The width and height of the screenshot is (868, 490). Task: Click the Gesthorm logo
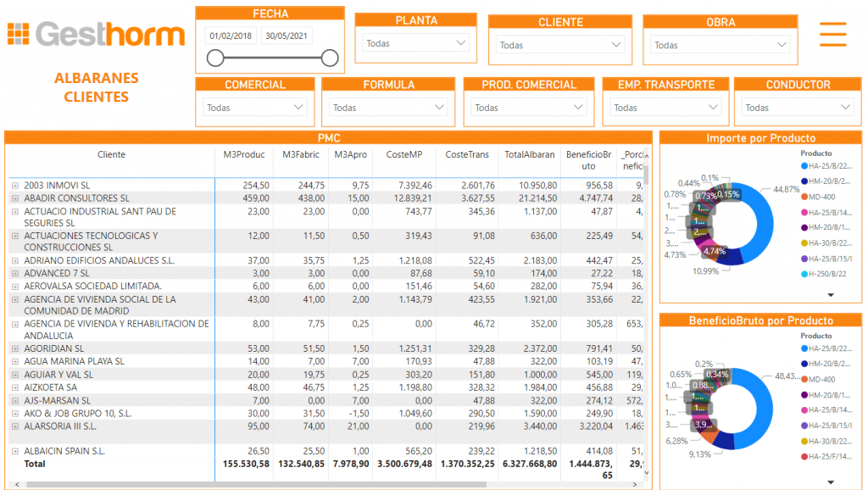[96, 35]
